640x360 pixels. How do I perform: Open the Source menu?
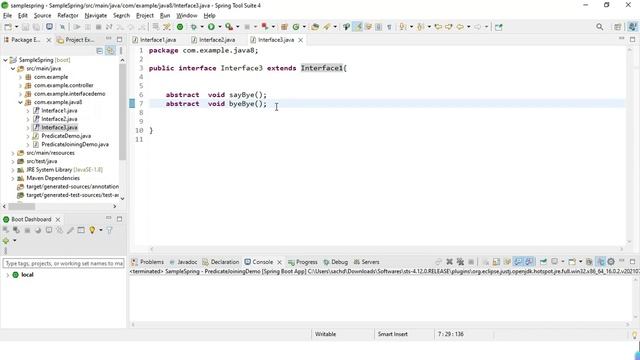click(x=42, y=16)
